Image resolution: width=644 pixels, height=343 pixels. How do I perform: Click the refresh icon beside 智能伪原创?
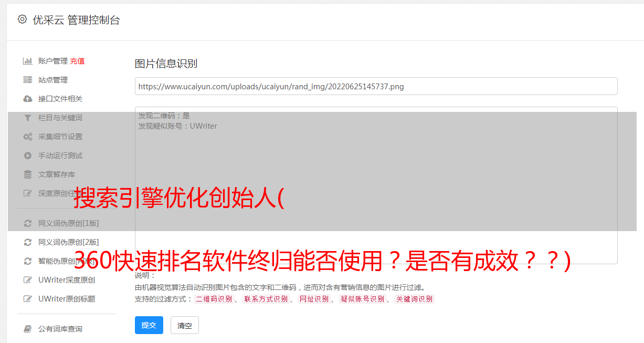coord(28,261)
